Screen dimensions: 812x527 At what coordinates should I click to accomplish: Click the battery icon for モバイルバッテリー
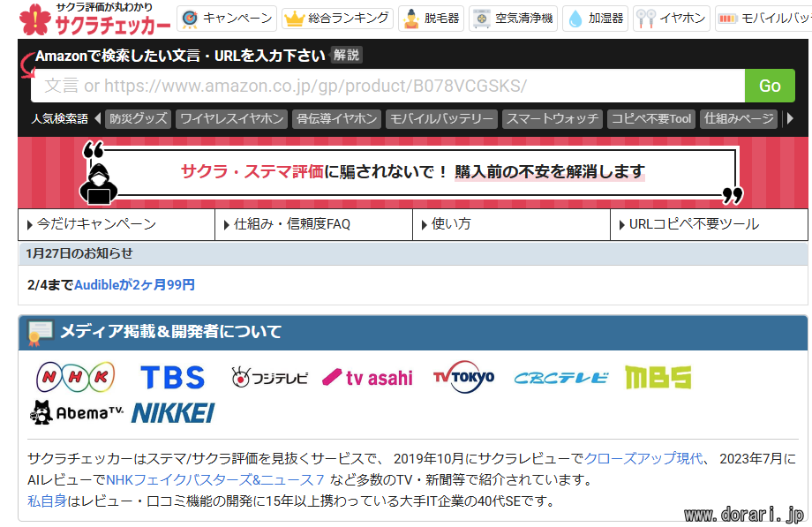[727, 19]
